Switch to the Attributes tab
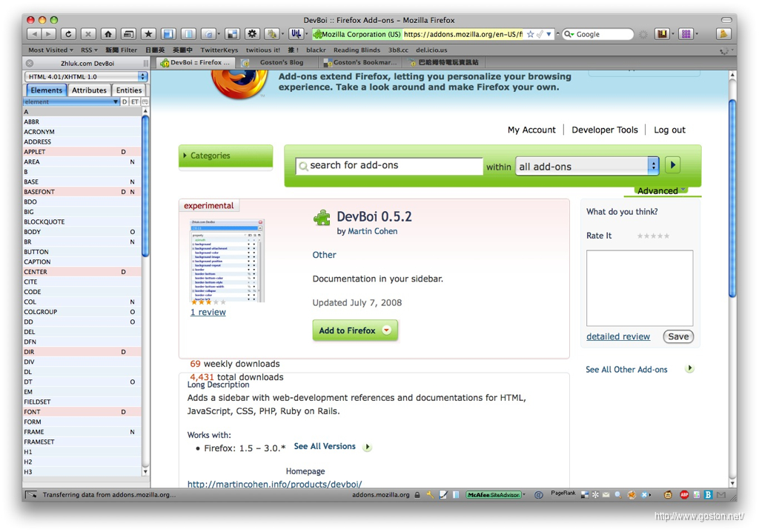 click(89, 90)
